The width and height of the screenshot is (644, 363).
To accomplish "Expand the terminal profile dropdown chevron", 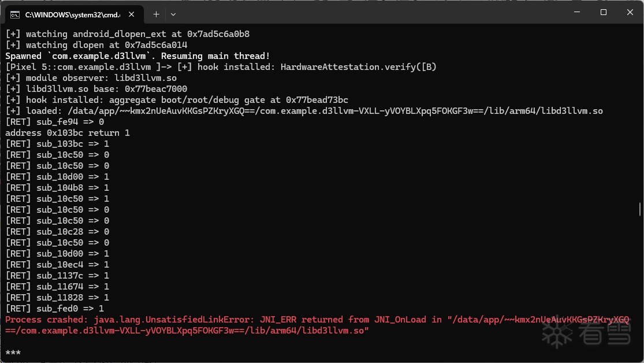I will (x=173, y=14).
